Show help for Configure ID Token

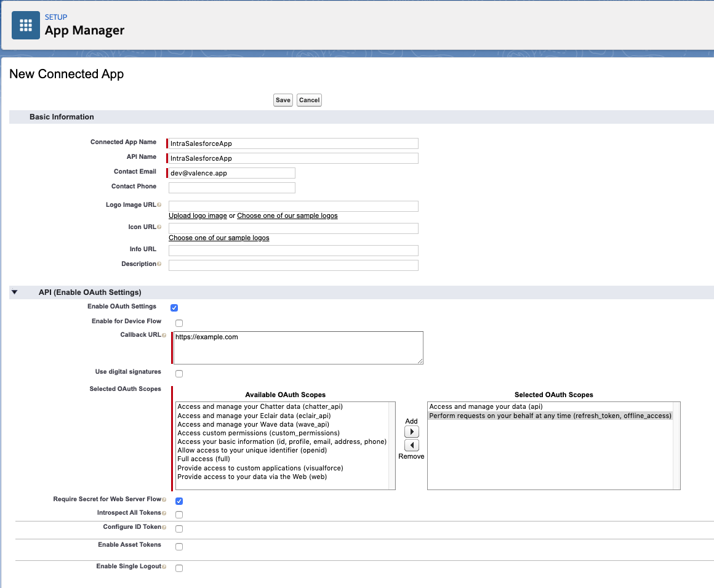(x=164, y=528)
